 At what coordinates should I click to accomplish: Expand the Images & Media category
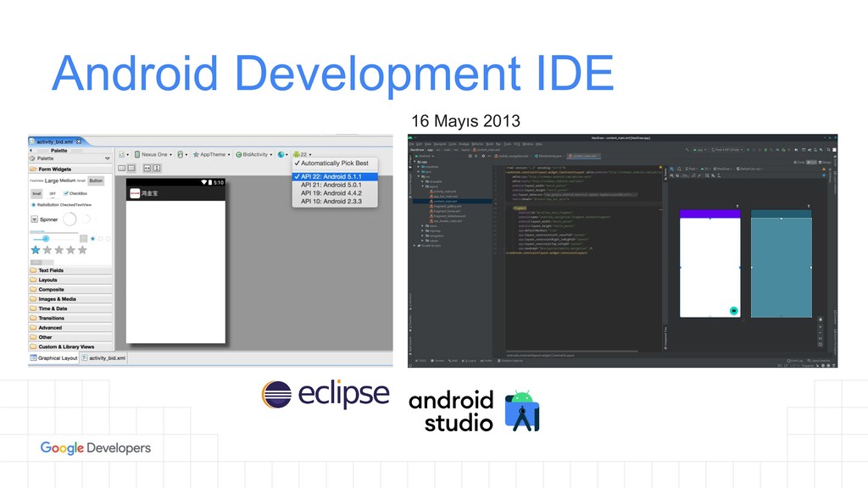coord(70,299)
